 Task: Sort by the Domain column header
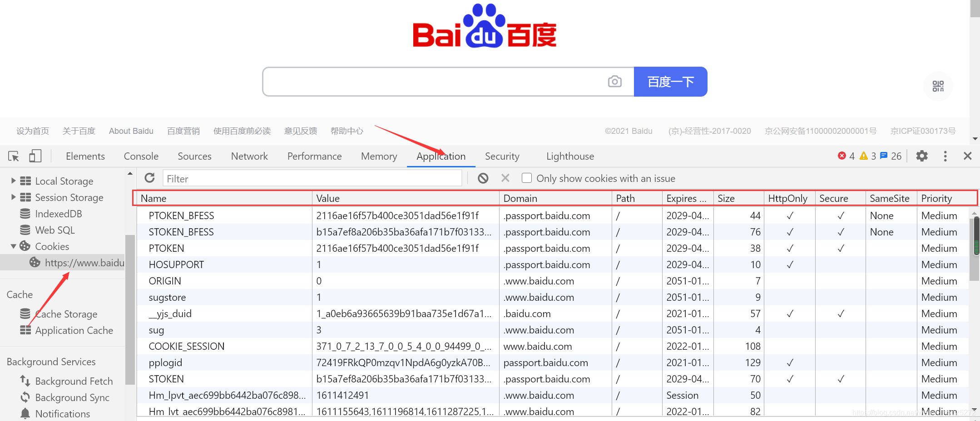click(556, 198)
